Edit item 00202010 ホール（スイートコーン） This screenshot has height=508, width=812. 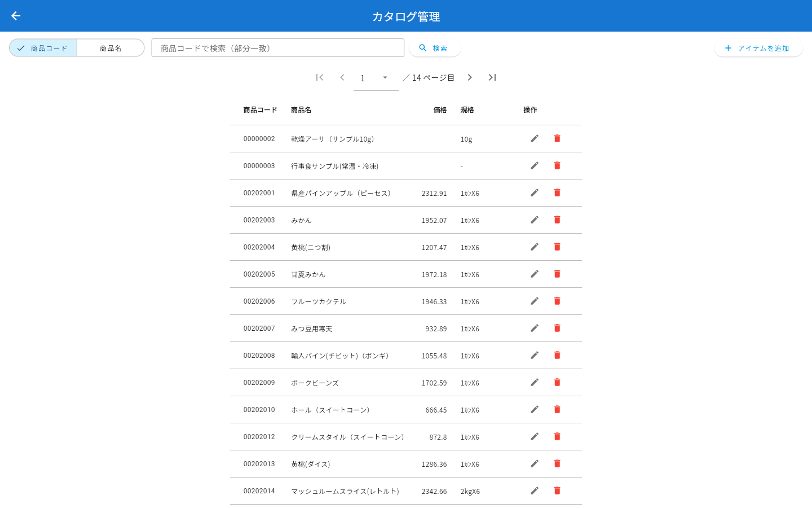tap(535, 409)
